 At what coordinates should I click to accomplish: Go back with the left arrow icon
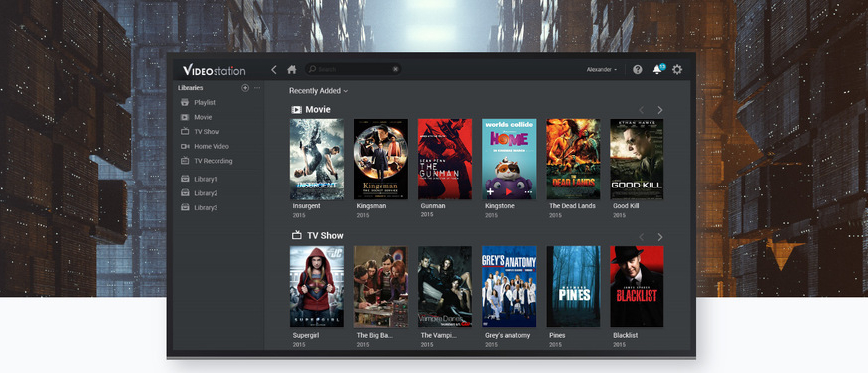(x=274, y=69)
